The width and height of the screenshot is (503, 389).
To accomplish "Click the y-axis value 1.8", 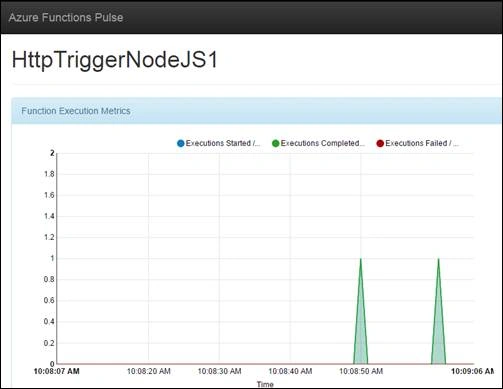I will pyautogui.click(x=49, y=174).
